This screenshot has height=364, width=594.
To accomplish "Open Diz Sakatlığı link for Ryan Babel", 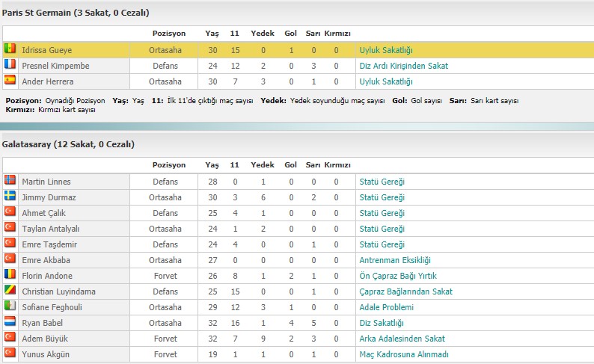I will [382, 323].
